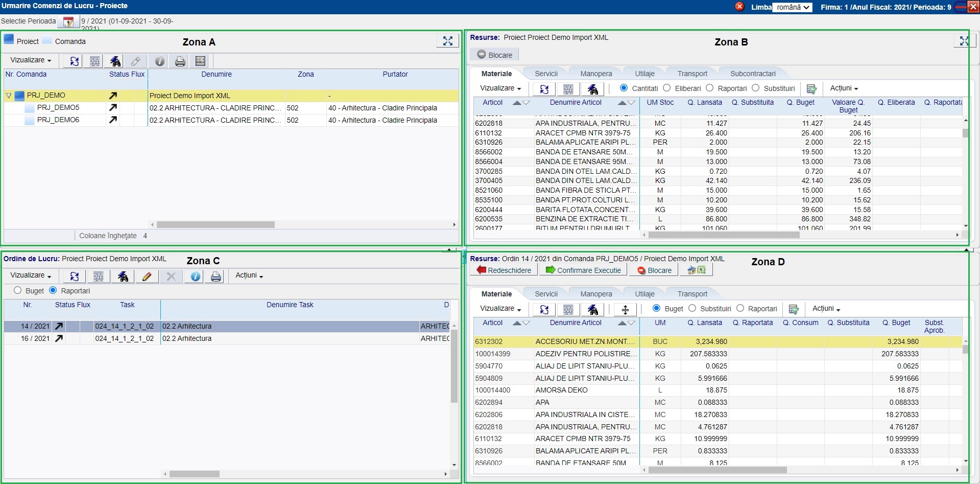Image resolution: width=980 pixels, height=484 pixels.
Task: Open the period selection calendar icon
Action: click(x=68, y=22)
